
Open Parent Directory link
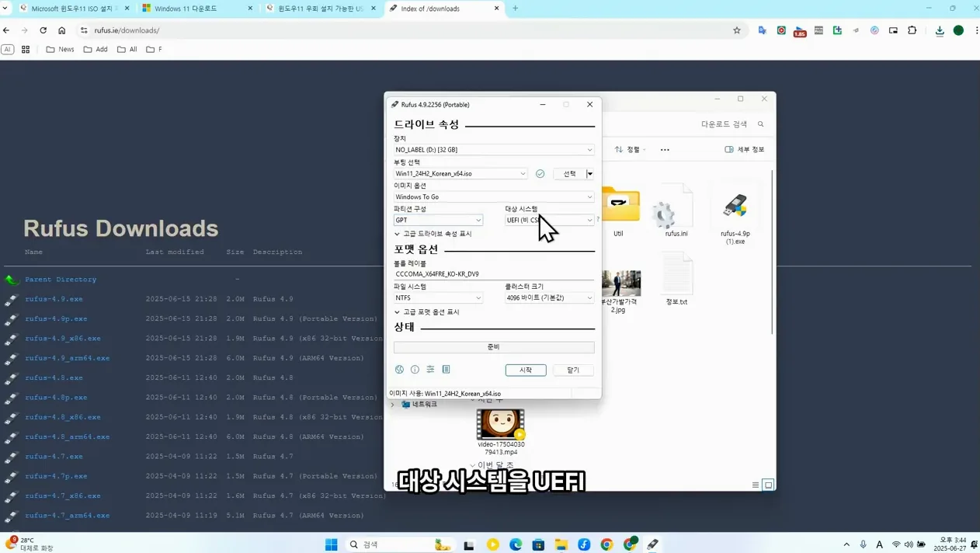click(61, 280)
